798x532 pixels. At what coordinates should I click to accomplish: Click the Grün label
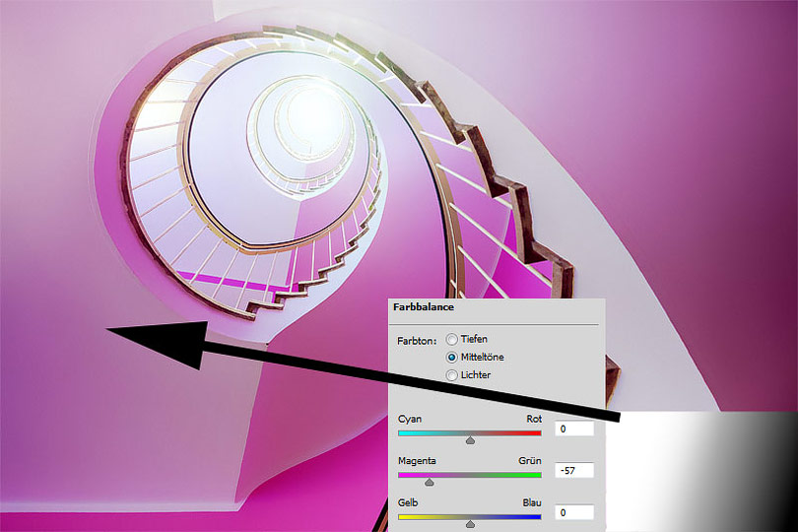tap(530, 461)
